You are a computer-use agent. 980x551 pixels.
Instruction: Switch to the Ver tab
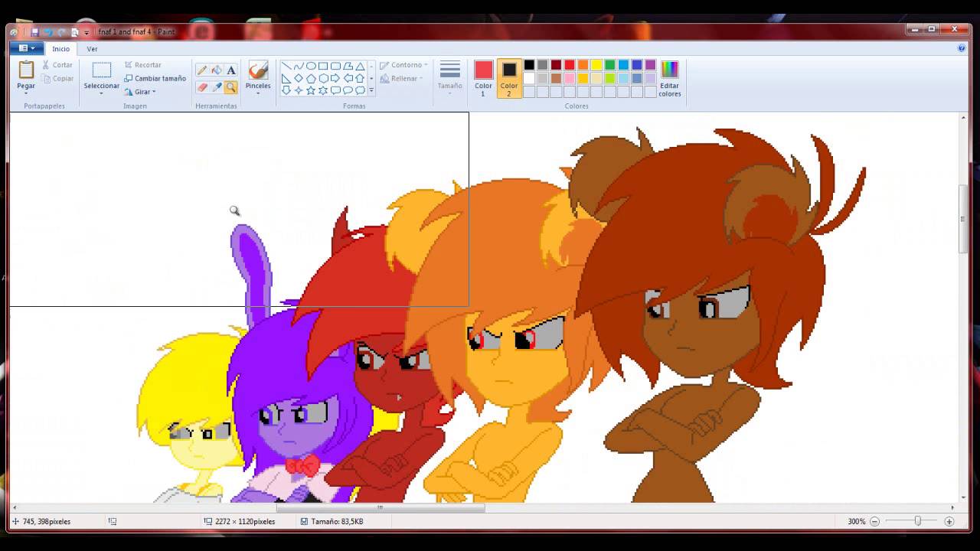point(92,49)
